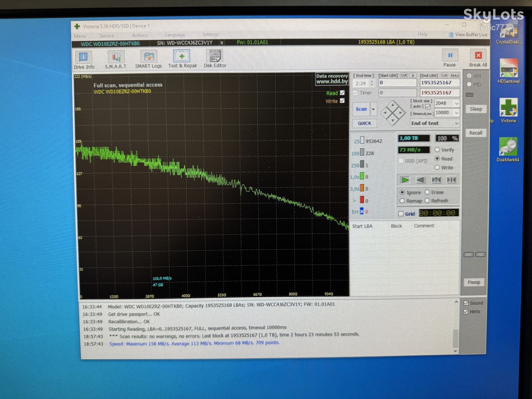Open the HDSentinel desktop shortcut
532x399 pixels.
click(509, 71)
